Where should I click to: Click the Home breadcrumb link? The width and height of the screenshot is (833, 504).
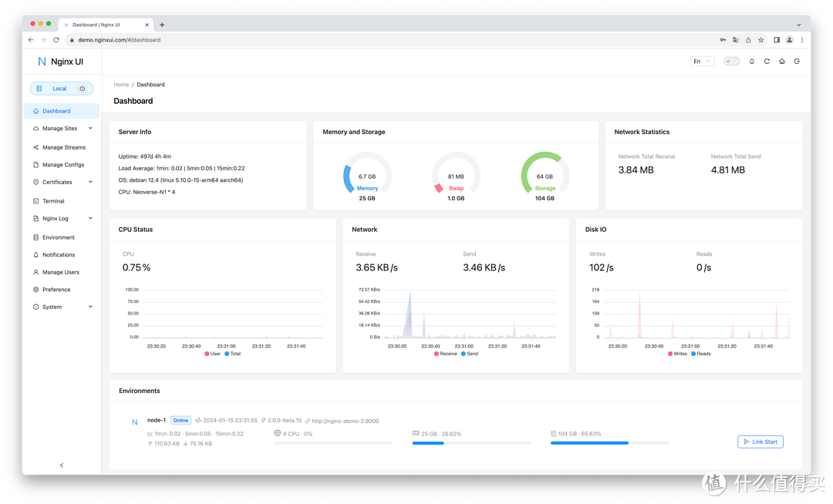click(121, 85)
